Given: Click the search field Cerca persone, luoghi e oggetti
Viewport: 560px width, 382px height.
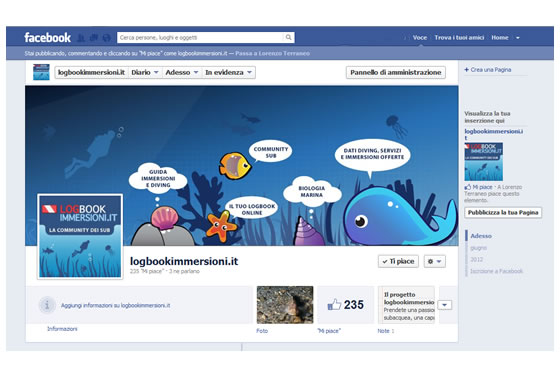Looking at the screenshot, I should pyautogui.click(x=201, y=37).
